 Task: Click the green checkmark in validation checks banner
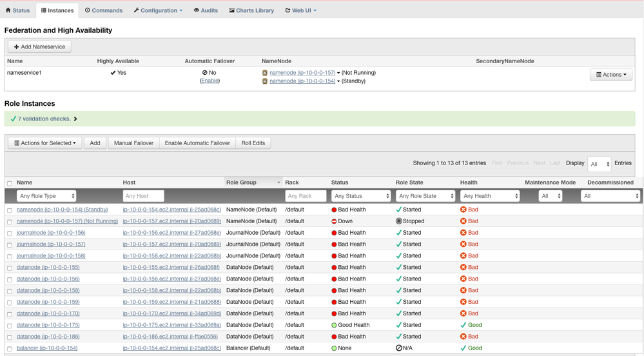[13, 119]
